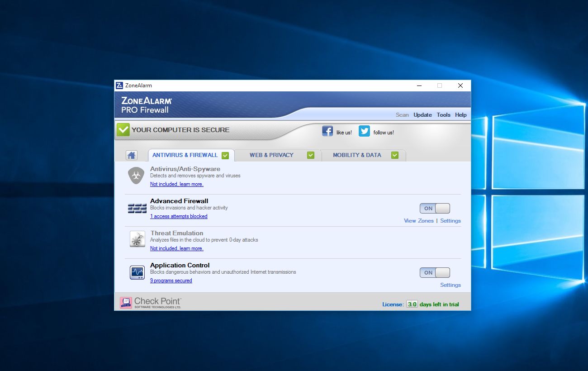Image resolution: width=588 pixels, height=371 pixels.
Task: Click the 'days left in trial' license text
Action: pos(439,304)
